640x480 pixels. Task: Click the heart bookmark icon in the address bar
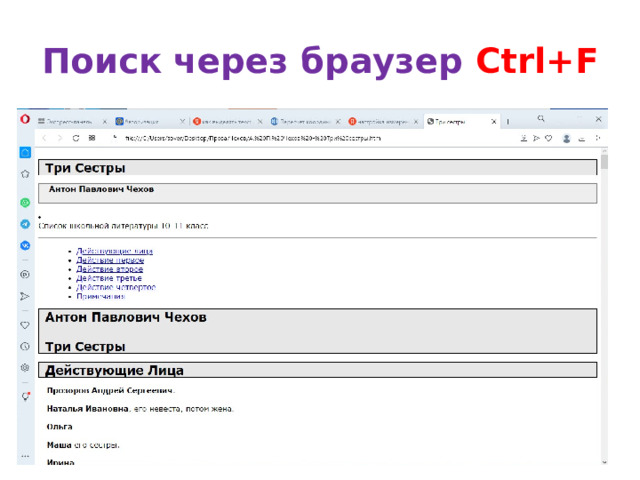click(549, 138)
